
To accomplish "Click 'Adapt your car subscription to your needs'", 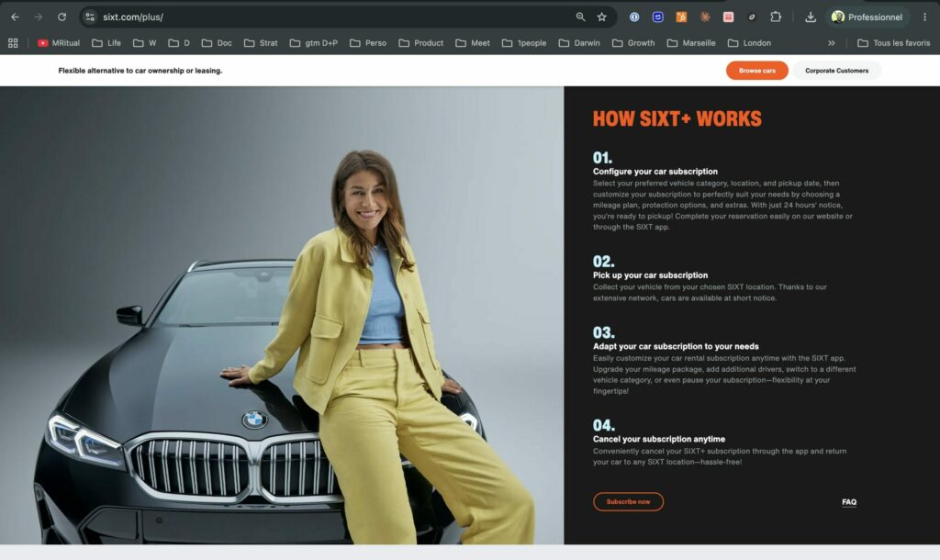I will tap(677, 346).
